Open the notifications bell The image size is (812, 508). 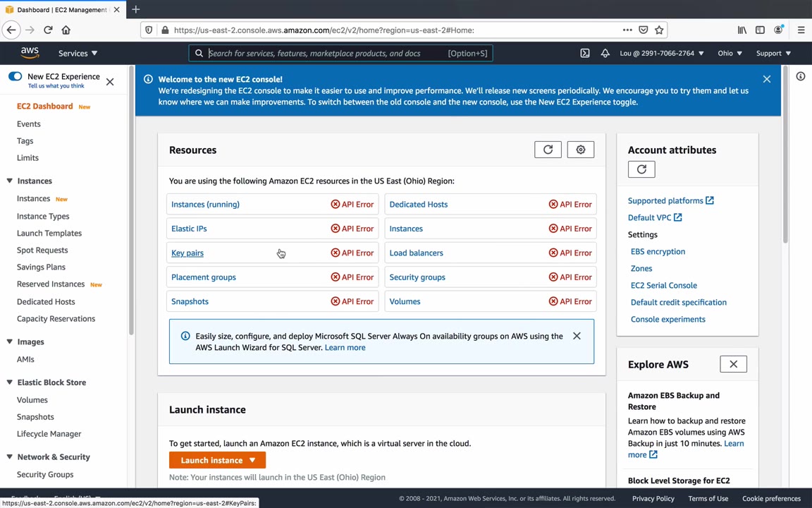tap(605, 53)
